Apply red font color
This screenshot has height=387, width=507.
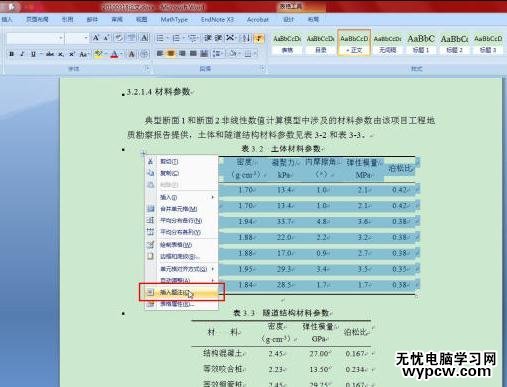[115, 54]
